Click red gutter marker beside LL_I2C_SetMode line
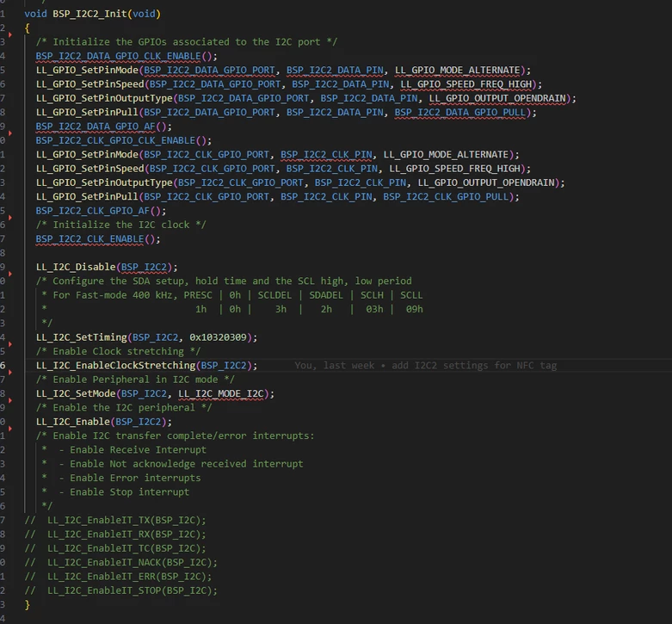Screen dimensions: 672x624 (x=10, y=400)
